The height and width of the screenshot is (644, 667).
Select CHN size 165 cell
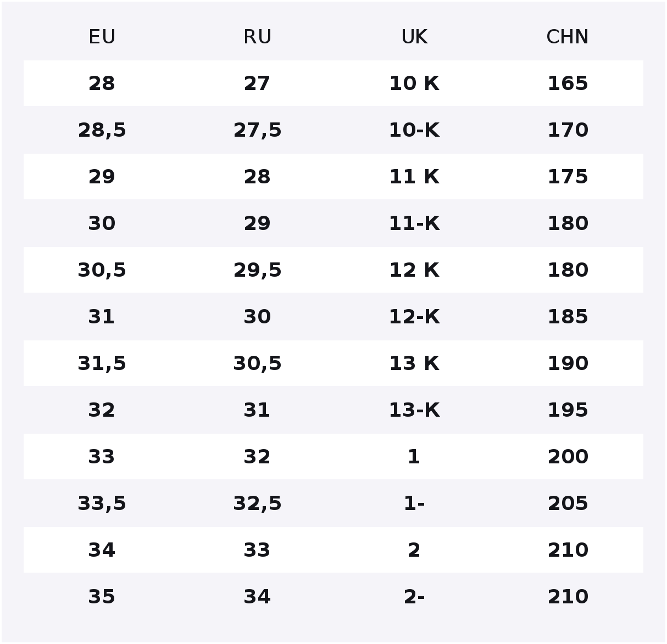tap(568, 83)
